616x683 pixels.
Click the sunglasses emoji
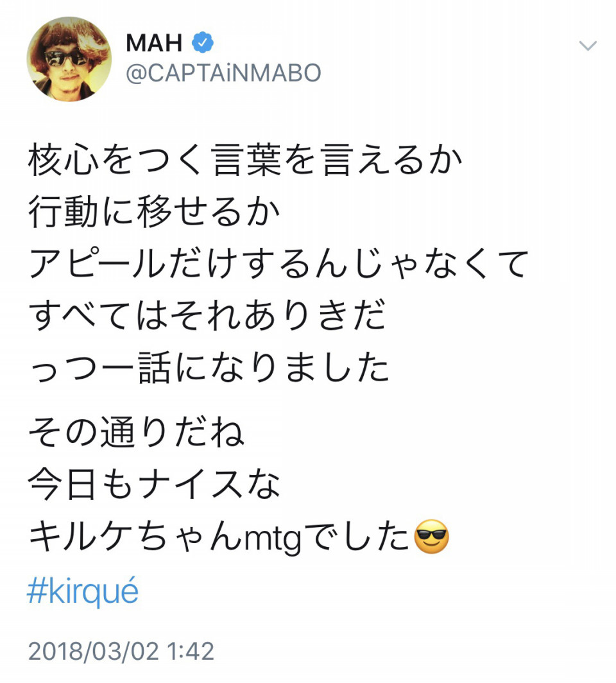[431, 536]
